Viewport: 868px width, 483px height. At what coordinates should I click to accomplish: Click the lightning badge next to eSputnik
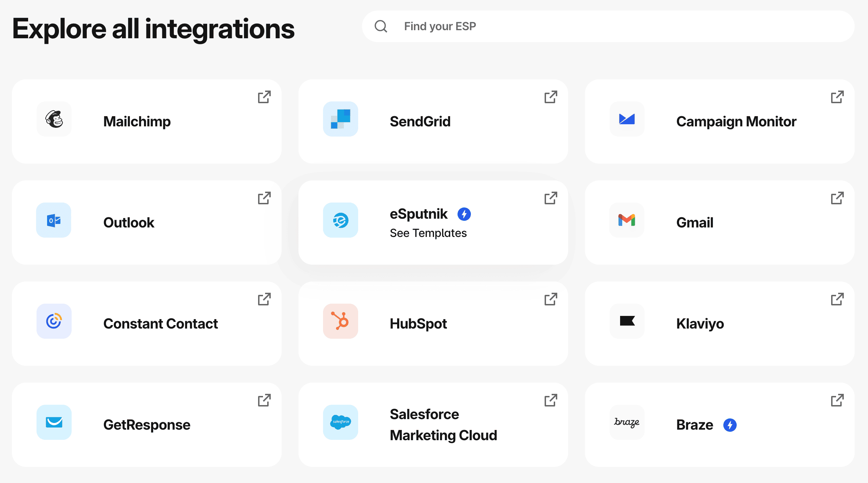coord(464,214)
